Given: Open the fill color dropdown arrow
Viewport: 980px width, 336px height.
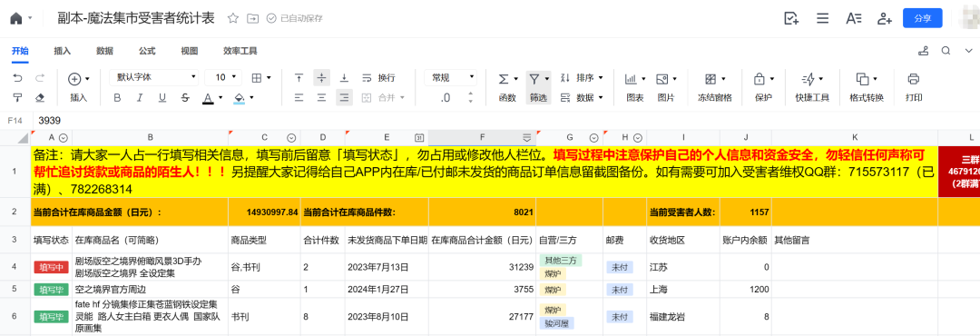Looking at the screenshot, I should tap(252, 97).
